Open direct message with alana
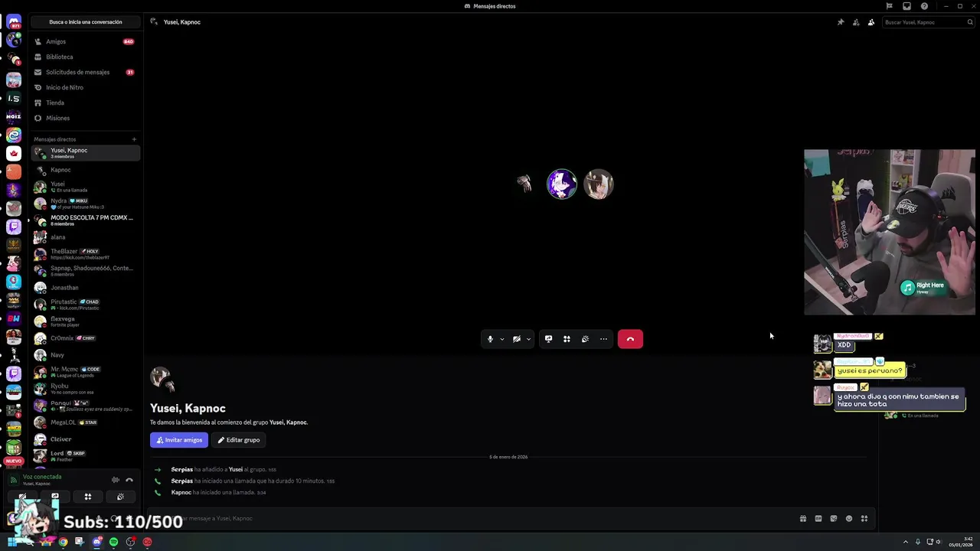This screenshot has height=551, width=980. coord(85,237)
